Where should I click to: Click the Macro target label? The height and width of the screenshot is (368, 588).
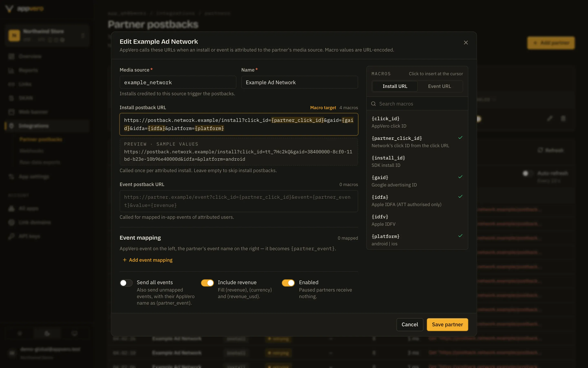(x=323, y=108)
